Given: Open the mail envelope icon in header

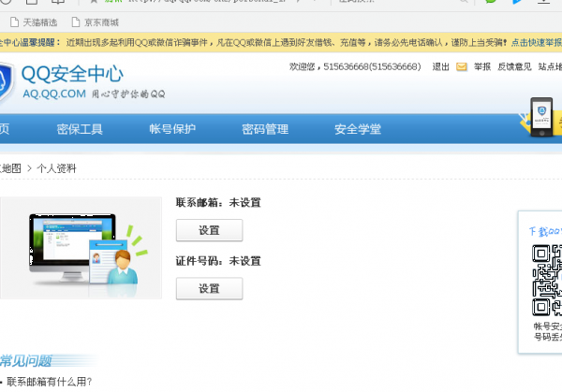Looking at the screenshot, I should 461,67.
